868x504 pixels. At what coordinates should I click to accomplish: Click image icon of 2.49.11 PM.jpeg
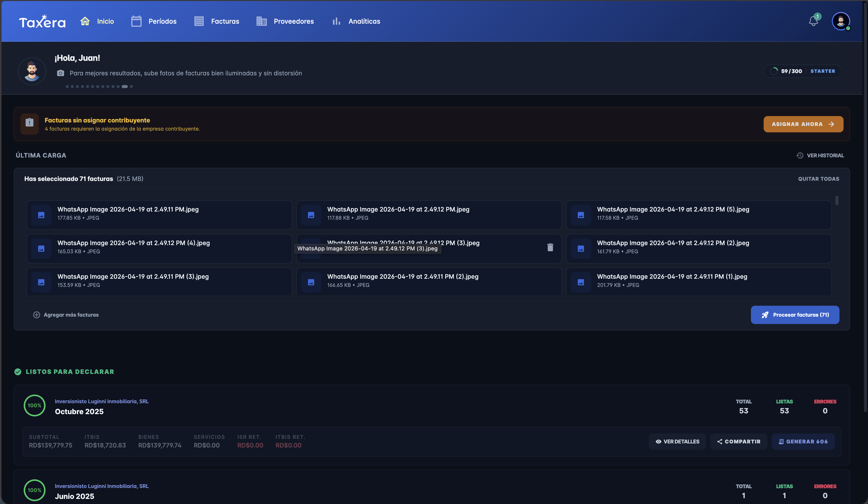pos(41,215)
